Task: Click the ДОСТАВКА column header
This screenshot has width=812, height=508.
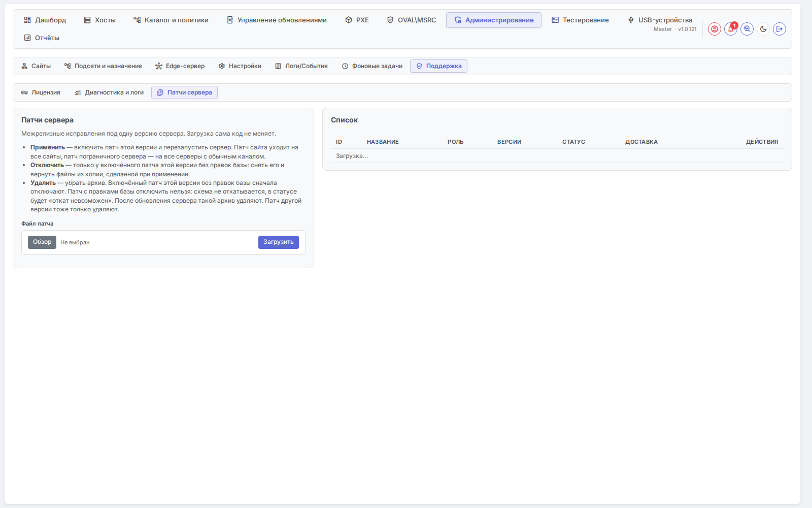Action: coord(641,142)
